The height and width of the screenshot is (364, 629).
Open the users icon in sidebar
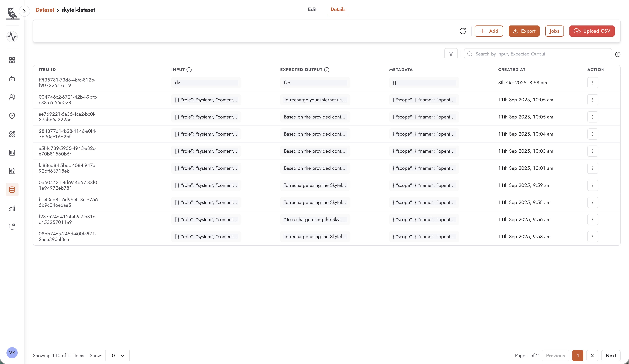coord(12,97)
